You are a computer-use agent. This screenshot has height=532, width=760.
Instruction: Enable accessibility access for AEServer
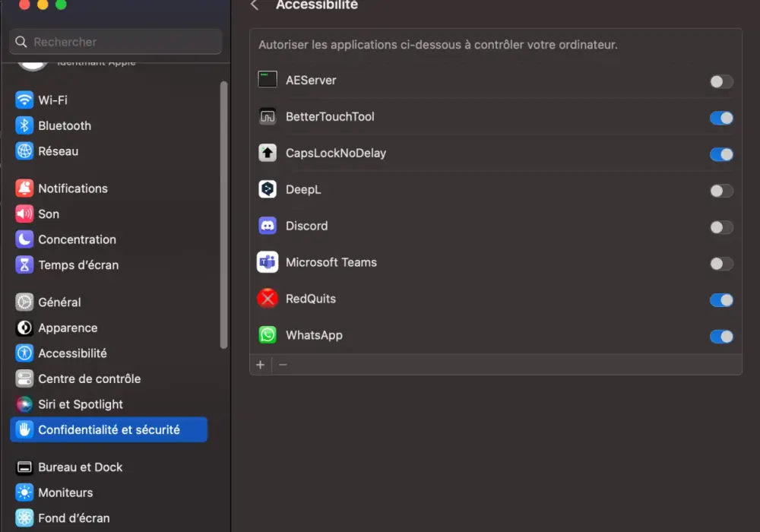pyautogui.click(x=721, y=81)
